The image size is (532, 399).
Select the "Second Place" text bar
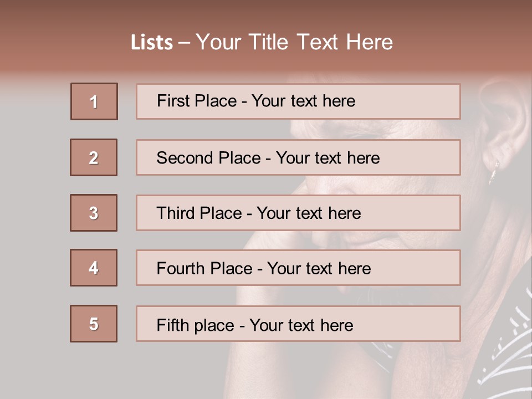(298, 157)
